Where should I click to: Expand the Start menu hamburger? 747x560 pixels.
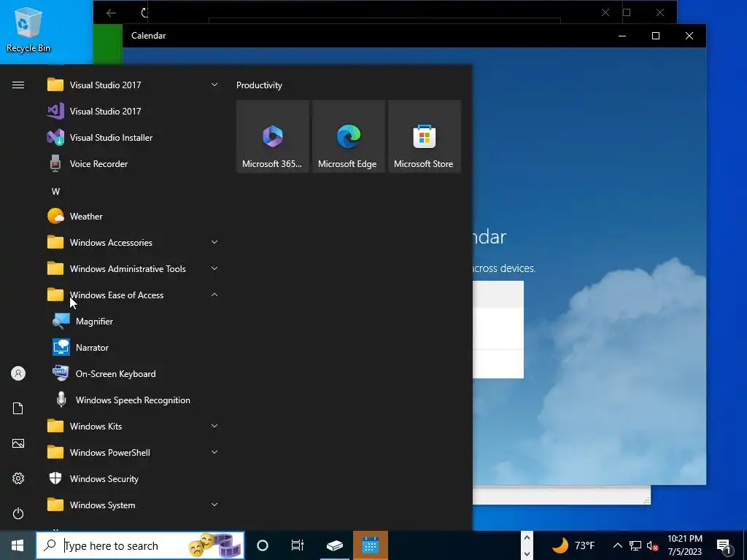[x=18, y=85]
